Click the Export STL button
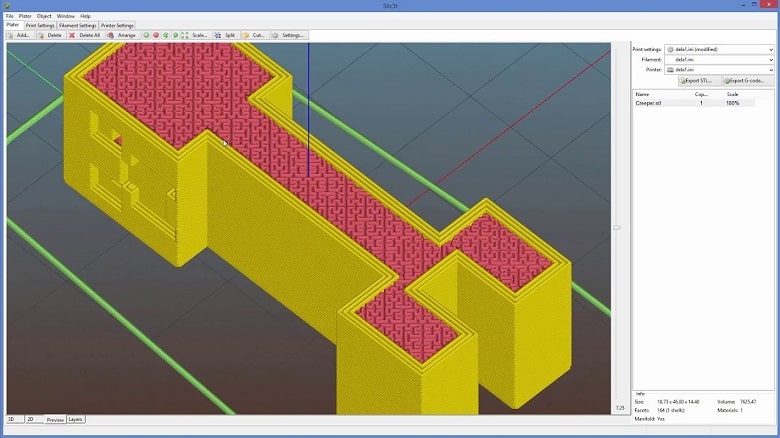 click(x=699, y=81)
